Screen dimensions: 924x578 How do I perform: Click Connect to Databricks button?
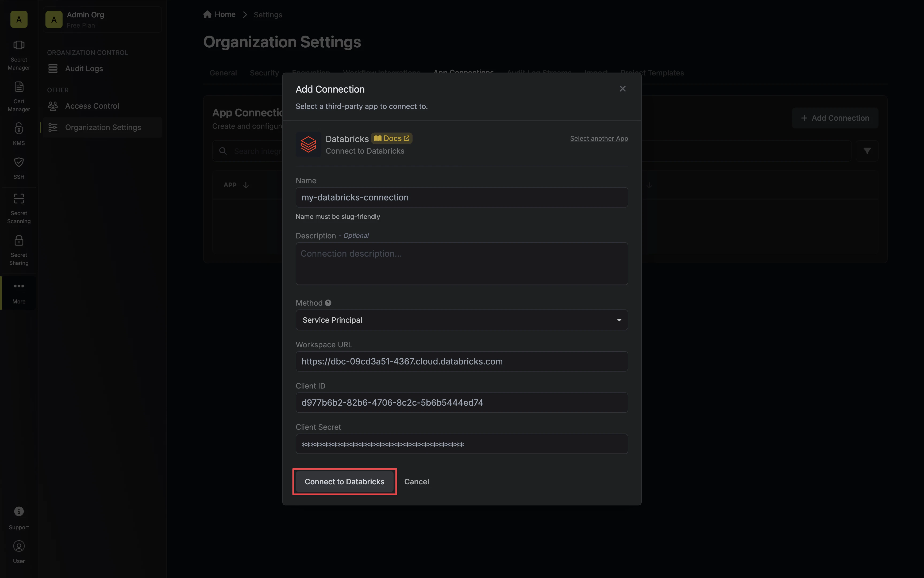pos(344,482)
